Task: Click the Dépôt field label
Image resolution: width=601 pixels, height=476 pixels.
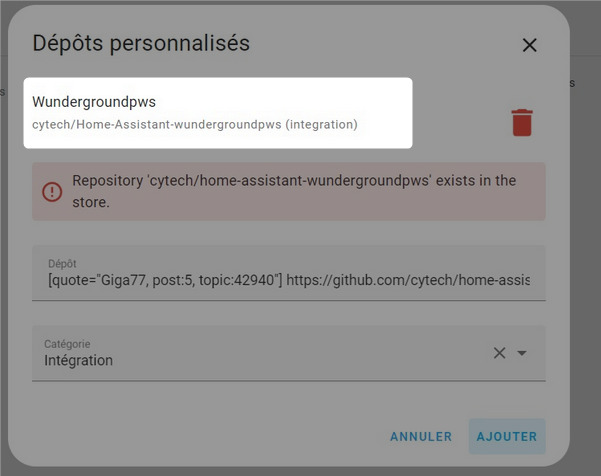Action: click(x=62, y=264)
